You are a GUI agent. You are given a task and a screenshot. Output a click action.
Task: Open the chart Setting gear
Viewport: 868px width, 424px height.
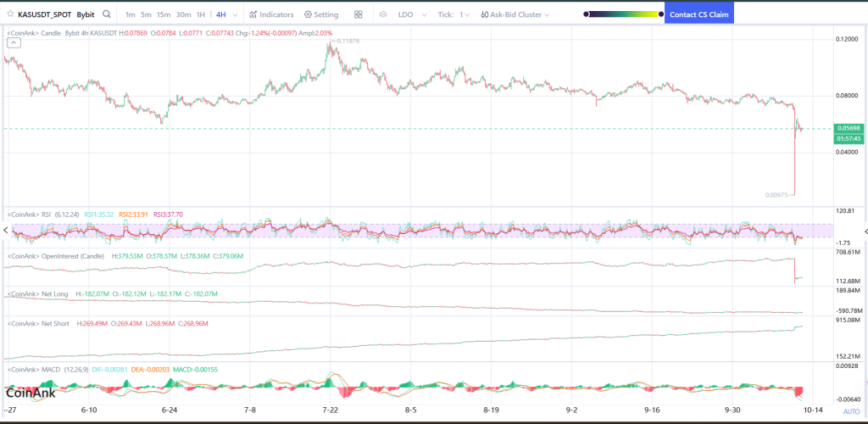[320, 14]
